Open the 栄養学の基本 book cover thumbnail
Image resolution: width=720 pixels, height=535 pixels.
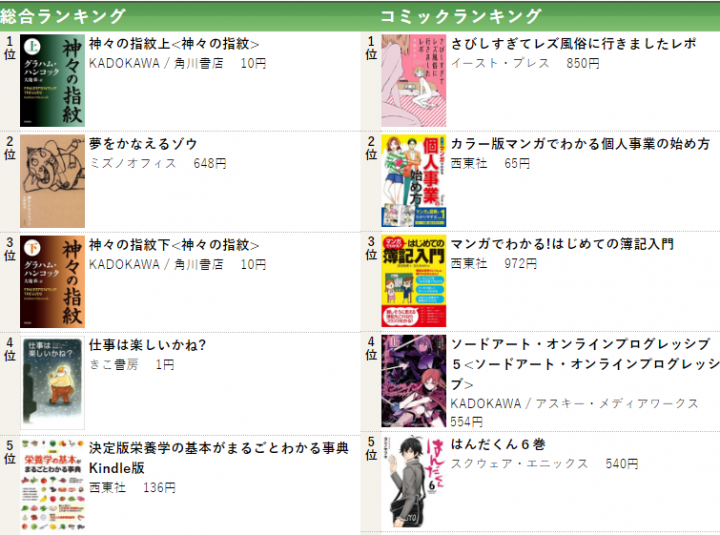click(x=52, y=485)
